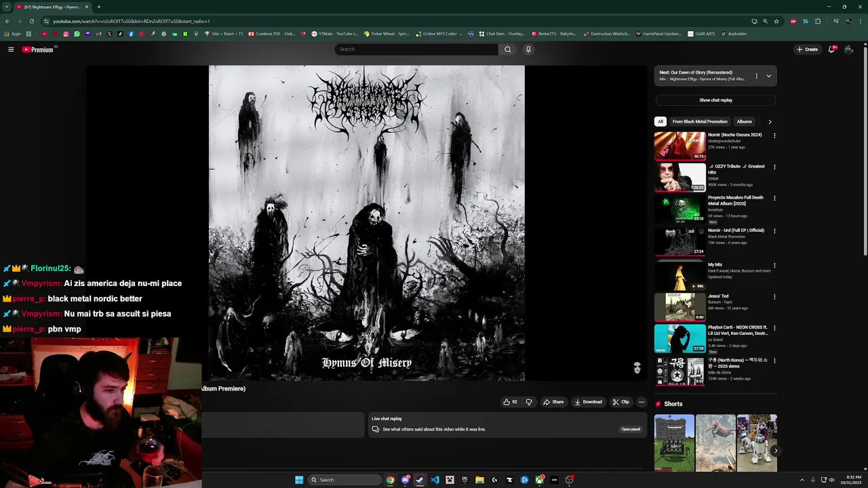The height and width of the screenshot is (488, 868).
Task: Start voice search with microphone icon
Action: (x=528, y=49)
